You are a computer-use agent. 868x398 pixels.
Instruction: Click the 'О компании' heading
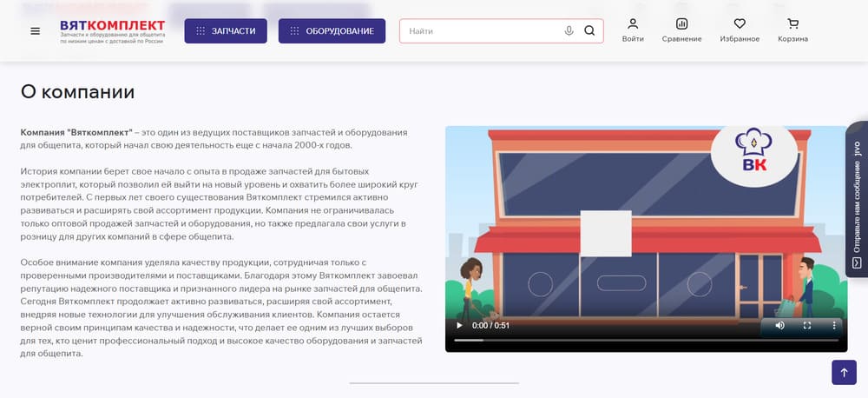pos(77,91)
